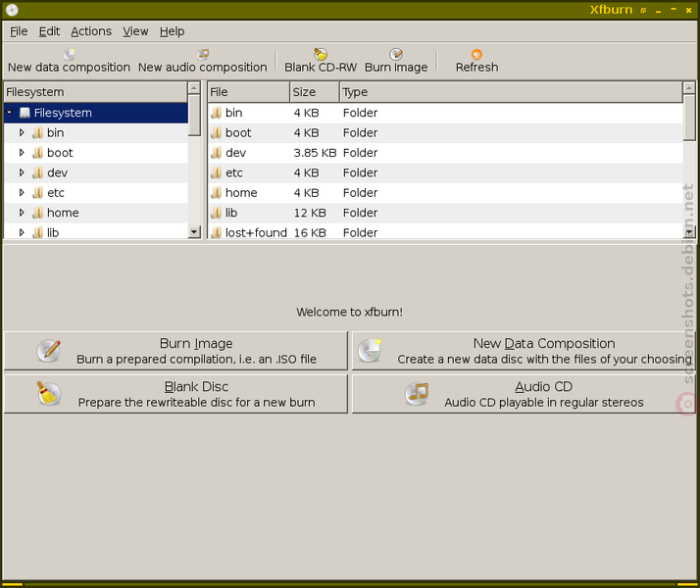700x588 pixels.
Task: Click the home folder icon in file list
Action: pyautogui.click(x=216, y=193)
